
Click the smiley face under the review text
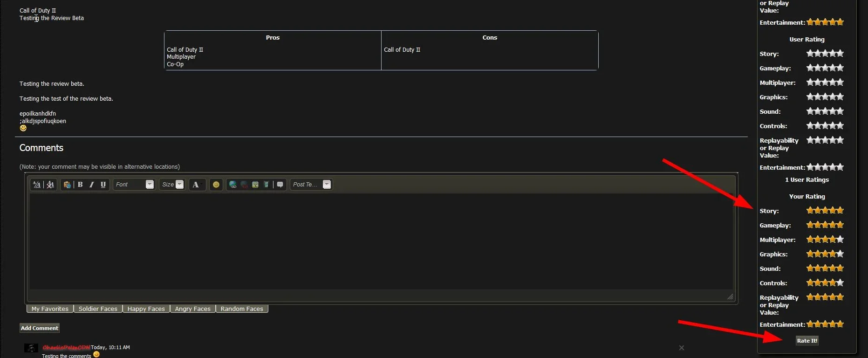(23, 128)
